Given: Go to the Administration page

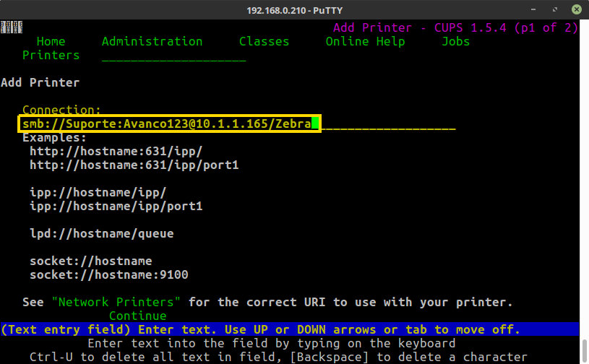Looking at the screenshot, I should pos(152,41).
